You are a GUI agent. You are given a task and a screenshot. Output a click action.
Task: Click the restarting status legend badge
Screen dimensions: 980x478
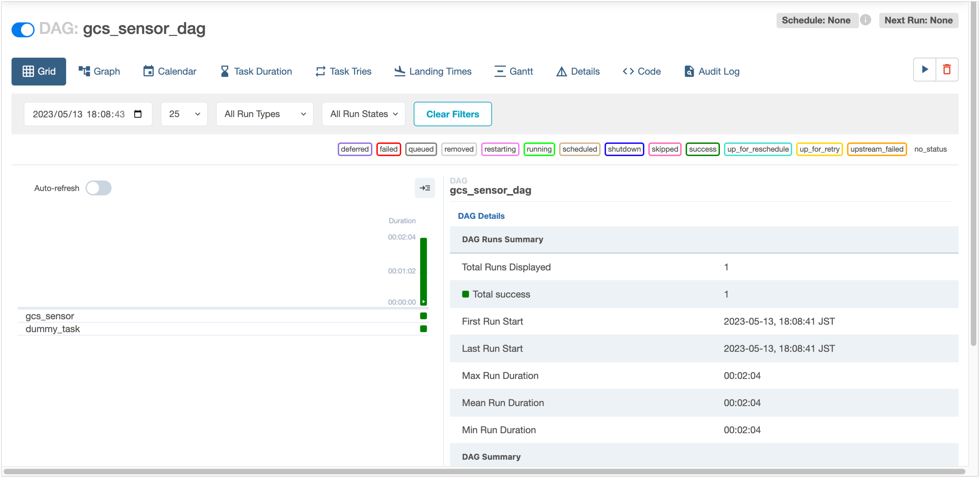[500, 149]
